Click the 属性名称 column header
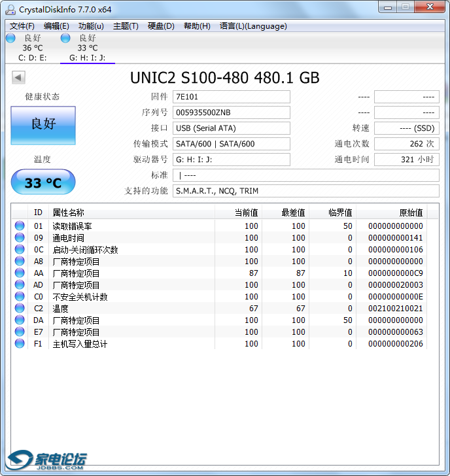This screenshot has height=476, width=450. coord(131,212)
